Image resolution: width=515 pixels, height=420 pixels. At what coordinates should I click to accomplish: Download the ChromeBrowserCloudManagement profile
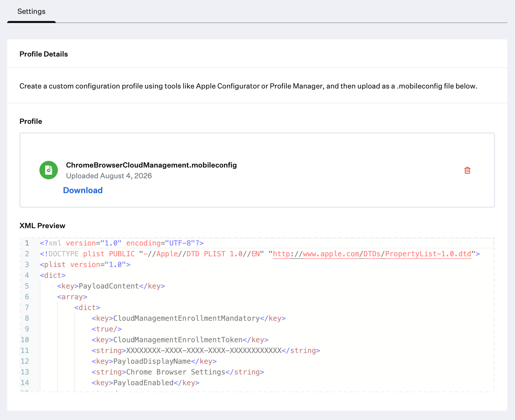coord(83,190)
